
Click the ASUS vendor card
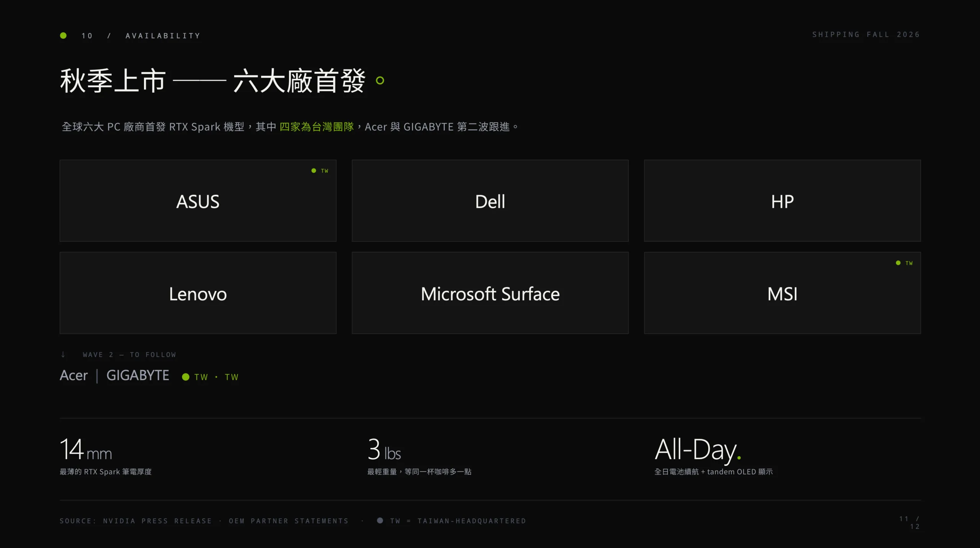(198, 201)
